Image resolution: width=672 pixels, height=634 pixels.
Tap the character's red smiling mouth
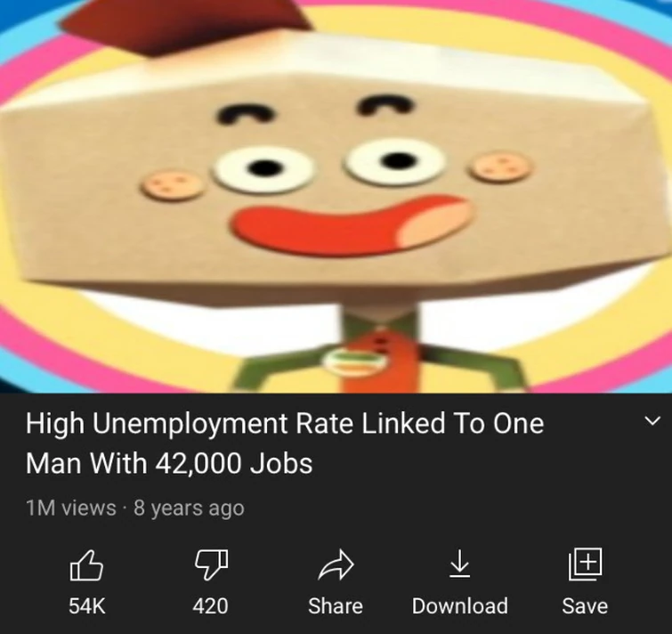pos(352,225)
